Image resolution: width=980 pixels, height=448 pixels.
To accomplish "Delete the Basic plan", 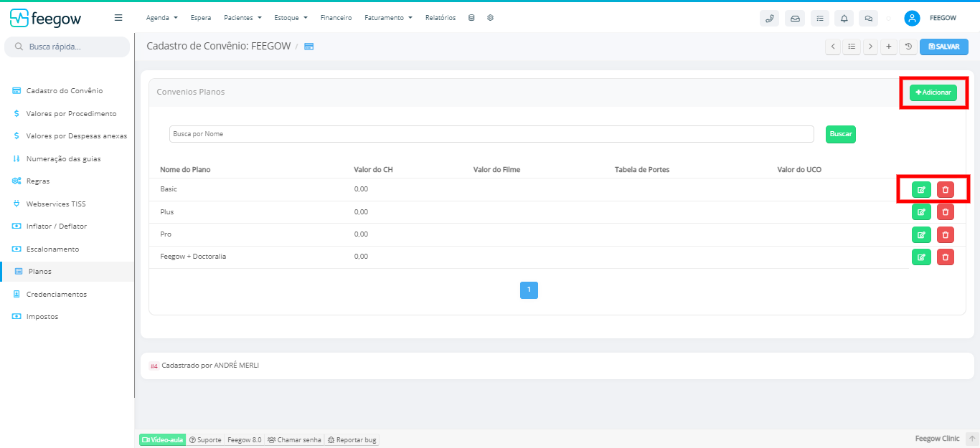I will tap(946, 190).
